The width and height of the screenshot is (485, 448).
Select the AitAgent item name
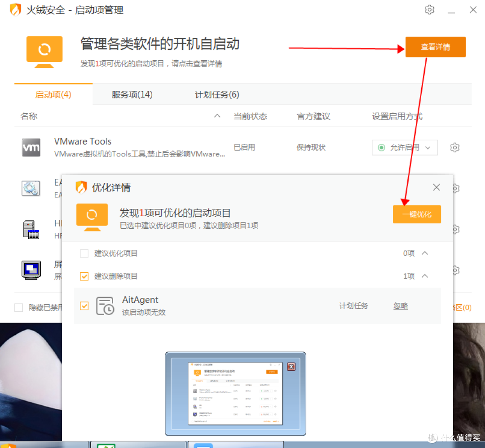pyautogui.click(x=140, y=300)
